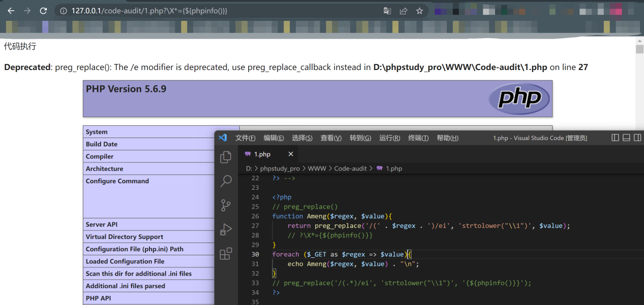Share this page icon in address bar
Screen dimensions: 644x305
pyautogui.click(x=404, y=11)
